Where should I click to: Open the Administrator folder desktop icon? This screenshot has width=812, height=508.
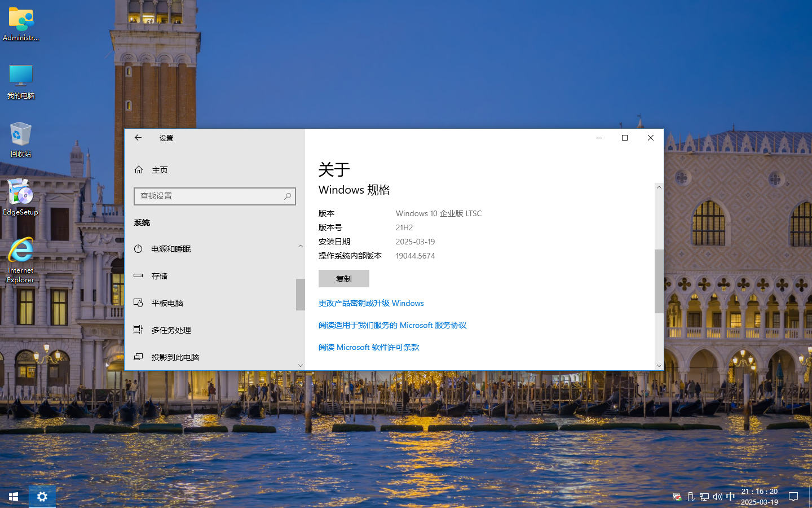21,24
